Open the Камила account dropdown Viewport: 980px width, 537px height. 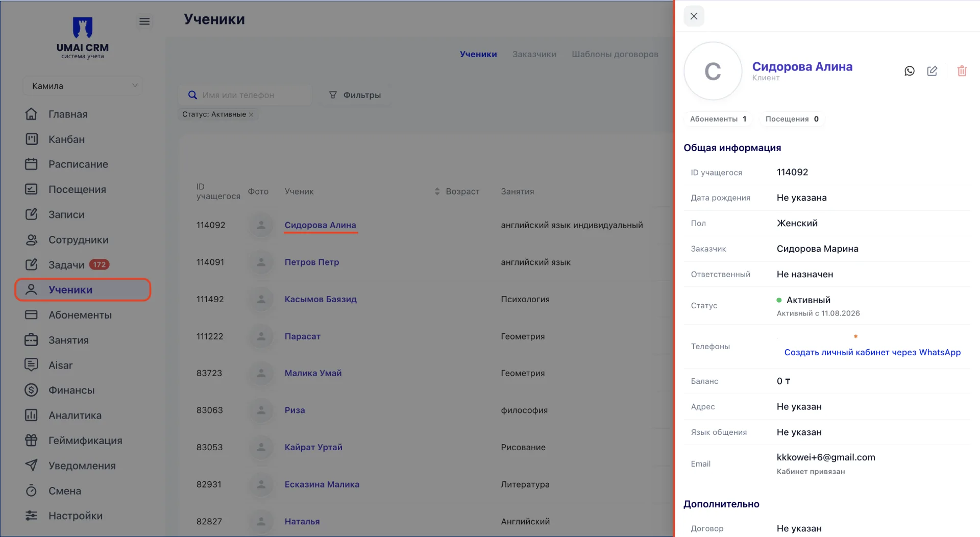(x=83, y=86)
